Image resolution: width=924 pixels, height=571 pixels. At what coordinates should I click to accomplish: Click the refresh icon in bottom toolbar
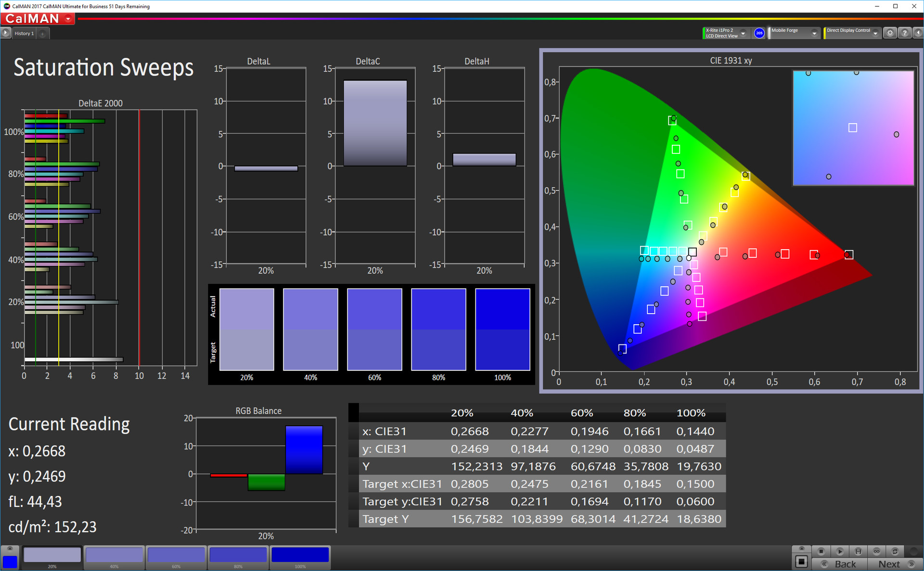895,551
